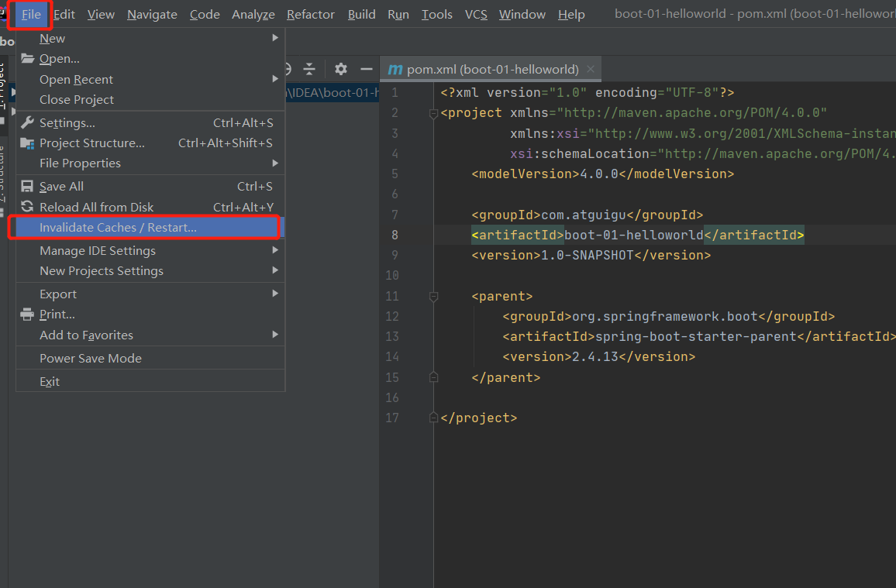This screenshot has width=896, height=588.
Task: Click the groupId com.atguigu text
Action: click(584, 215)
